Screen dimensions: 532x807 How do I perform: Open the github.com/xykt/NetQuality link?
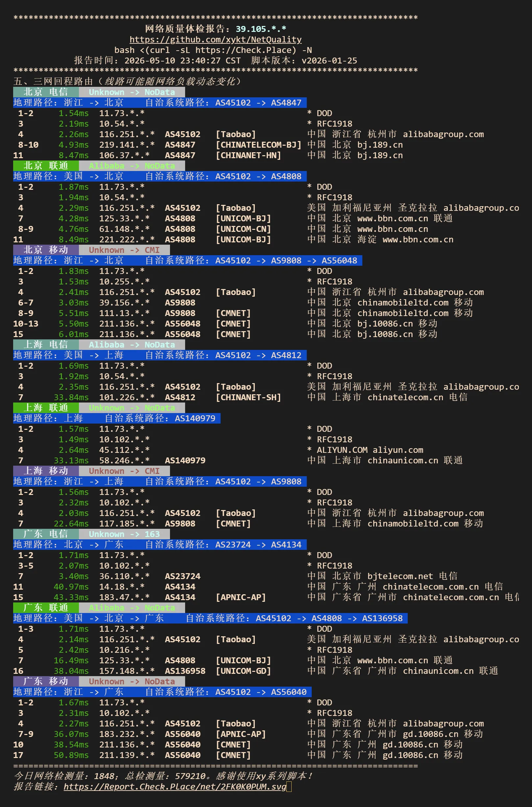(215, 39)
